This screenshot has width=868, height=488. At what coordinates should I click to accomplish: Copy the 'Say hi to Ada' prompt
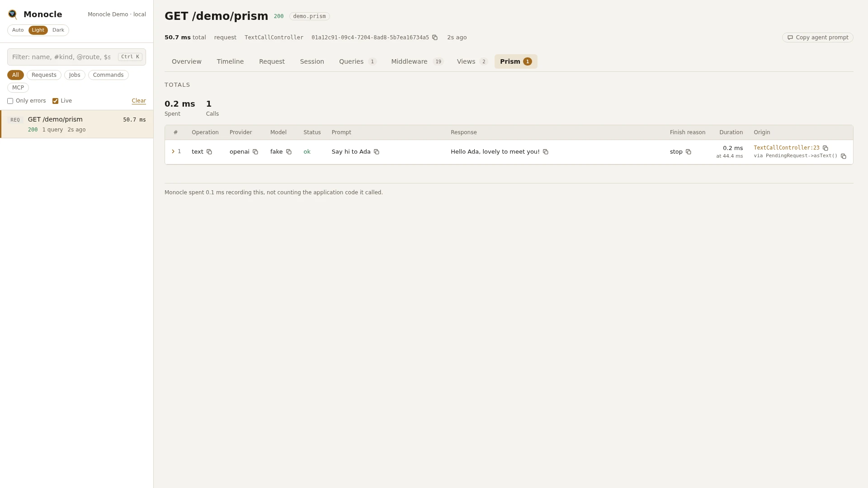pyautogui.click(x=377, y=152)
